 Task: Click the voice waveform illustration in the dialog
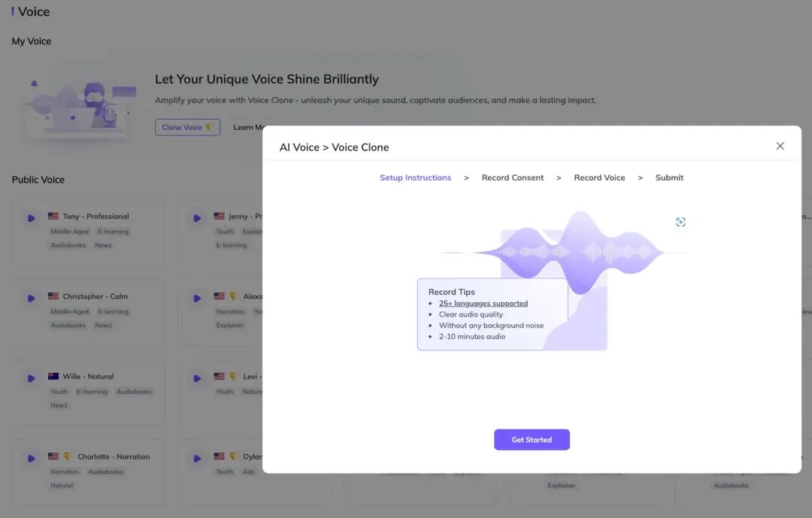(565, 253)
